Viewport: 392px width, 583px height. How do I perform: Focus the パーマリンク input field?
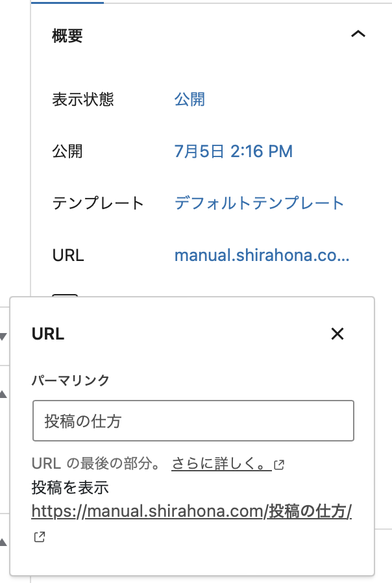(193, 421)
